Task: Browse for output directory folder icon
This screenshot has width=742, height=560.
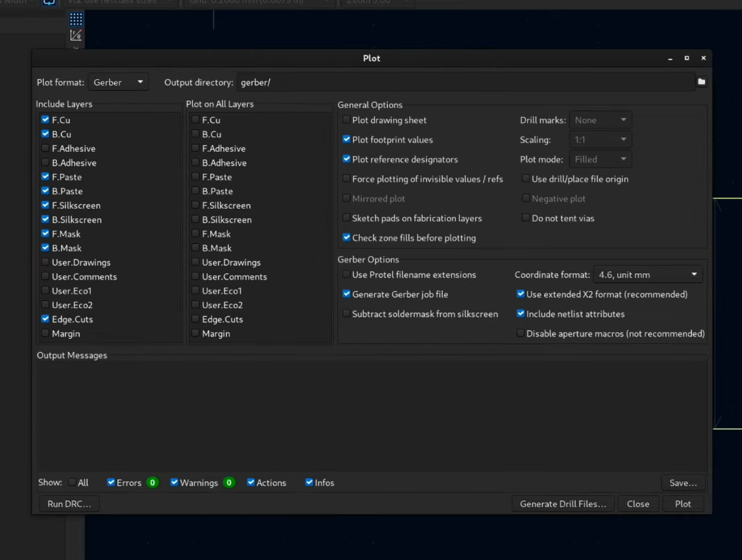Action: (702, 82)
